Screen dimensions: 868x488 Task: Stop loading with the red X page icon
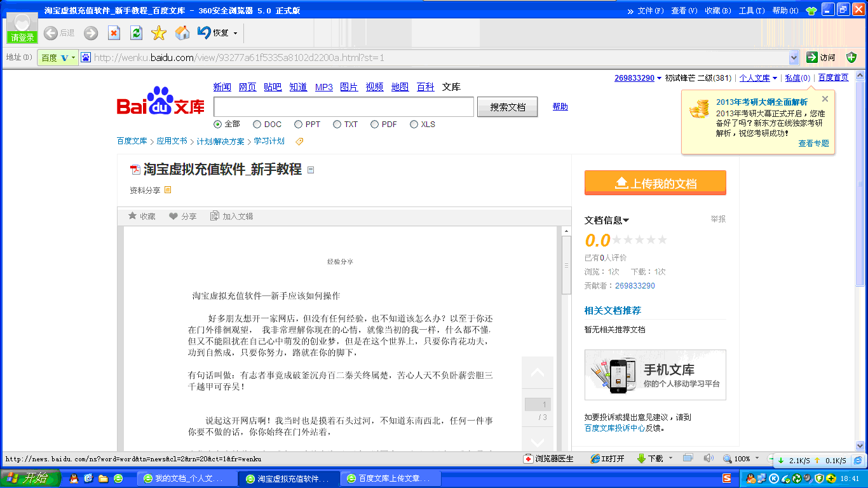[114, 33]
